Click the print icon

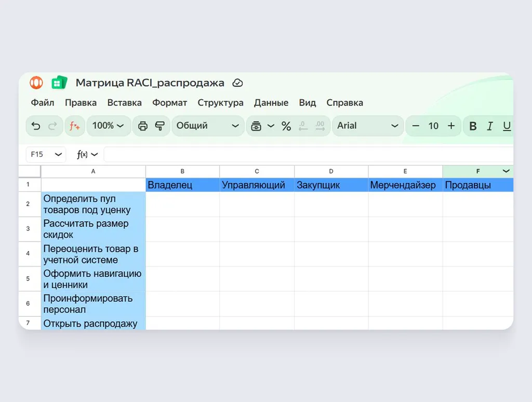[143, 126]
